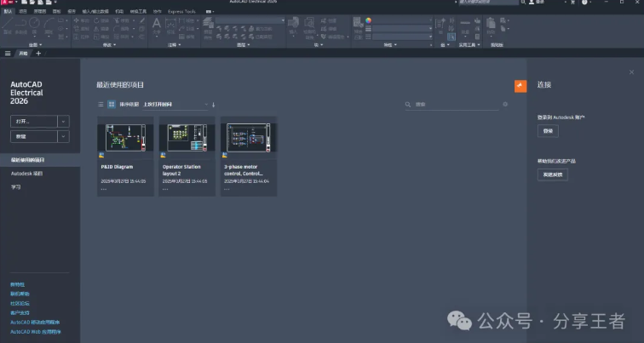
Task: Open the Operator Station layout 2 thumbnail
Action: [187, 138]
